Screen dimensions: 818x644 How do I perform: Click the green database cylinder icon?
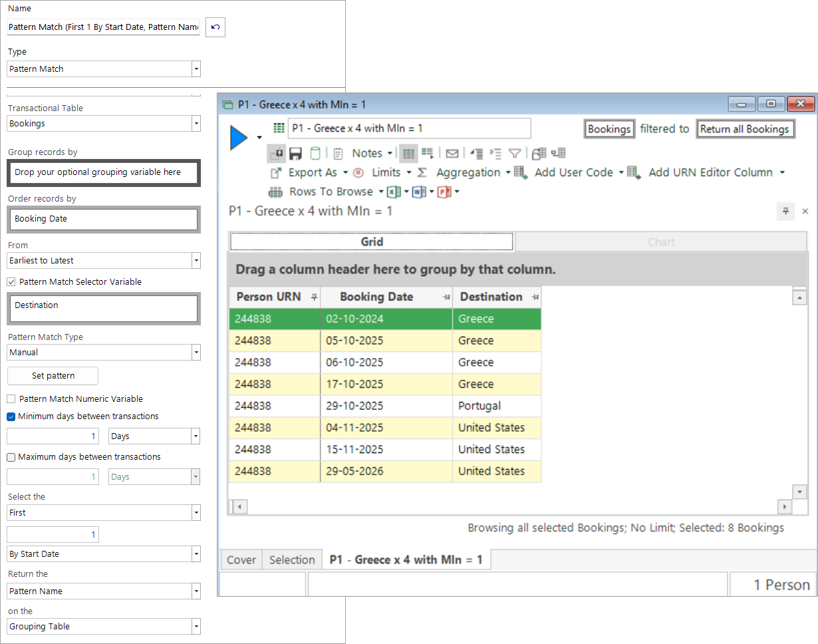[x=315, y=154]
